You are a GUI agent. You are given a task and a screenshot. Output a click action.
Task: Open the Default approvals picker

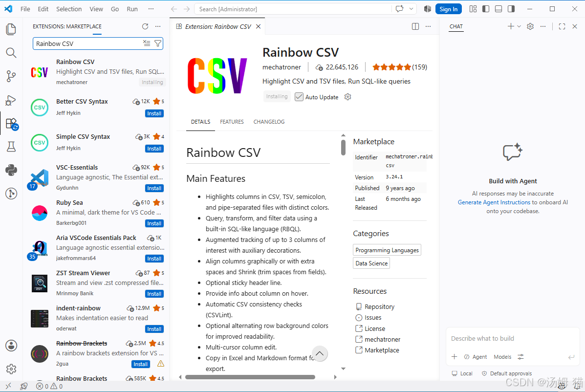tap(507, 373)
